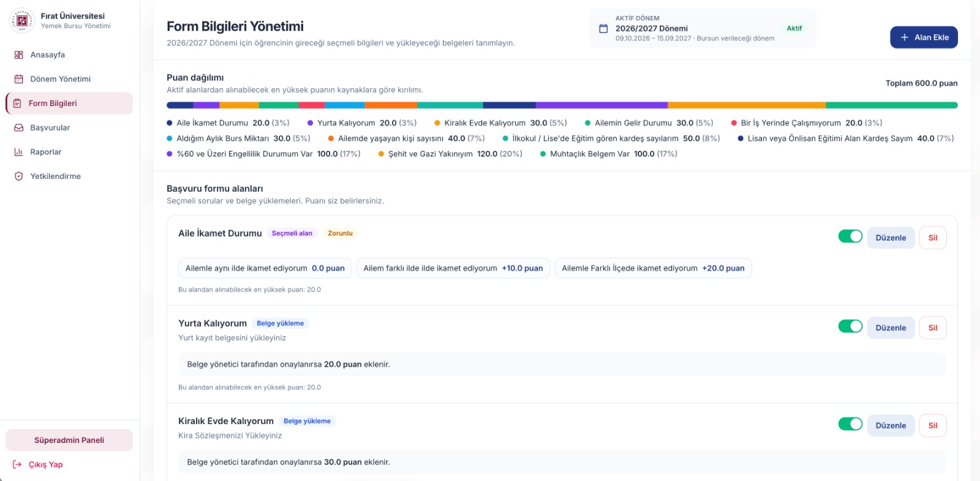Click the Fırat Üniversitesi logo
This screenshot has height=481, width=980.
(x=23, y=21)
